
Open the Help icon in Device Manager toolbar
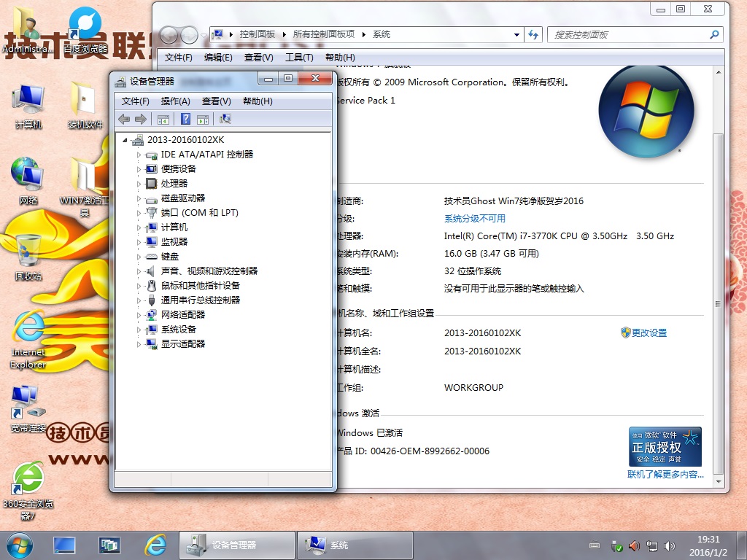(185, 119)
